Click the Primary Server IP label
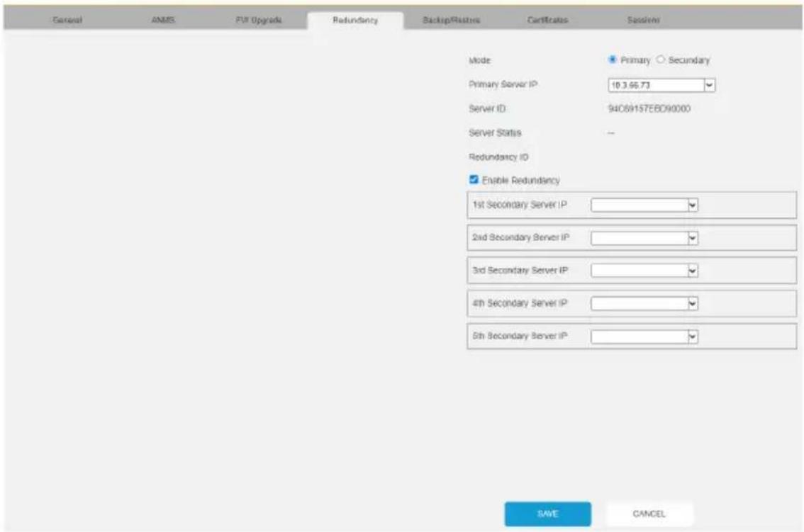Viewport: 804px width, 532px height. [x=503, y=84]
